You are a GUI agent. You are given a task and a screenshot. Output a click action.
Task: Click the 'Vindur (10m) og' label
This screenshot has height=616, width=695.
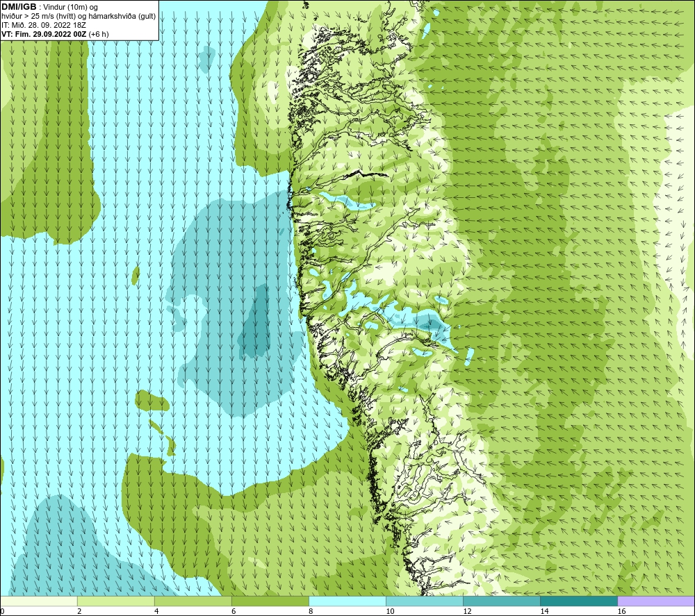(70, 8)
